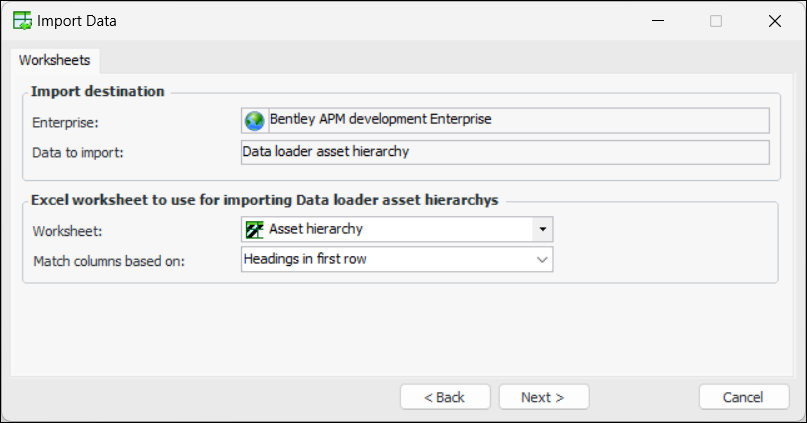Click the 'Data to import:' label
The height and width of the screenshot is (423, 807).
77,153
